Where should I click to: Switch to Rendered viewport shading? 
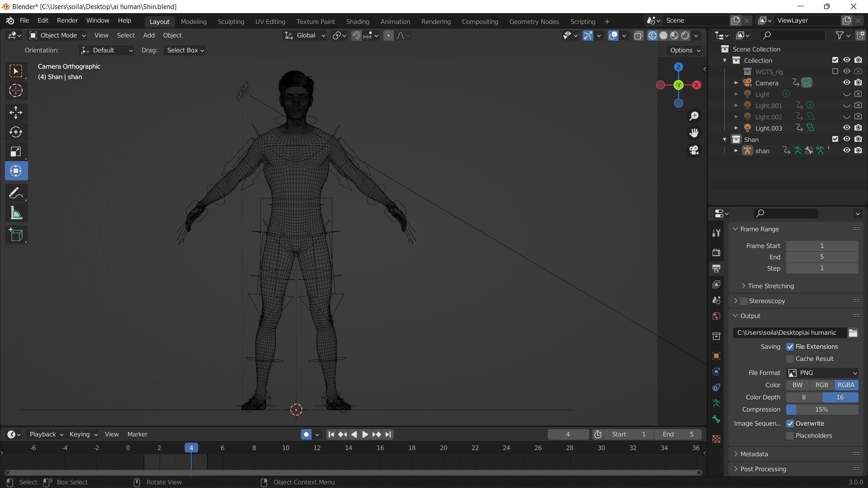pyautogui.click(x=685, y=35)
